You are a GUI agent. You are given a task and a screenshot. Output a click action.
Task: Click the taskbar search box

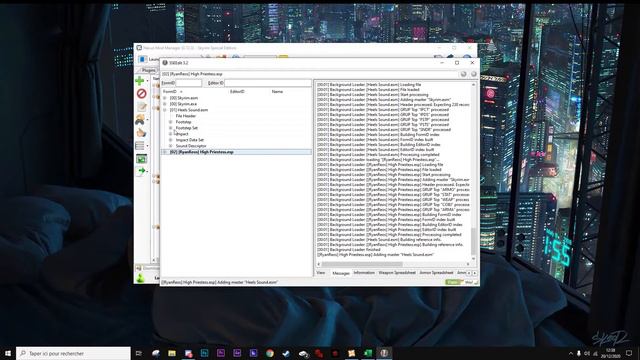(x=73, y=353)
